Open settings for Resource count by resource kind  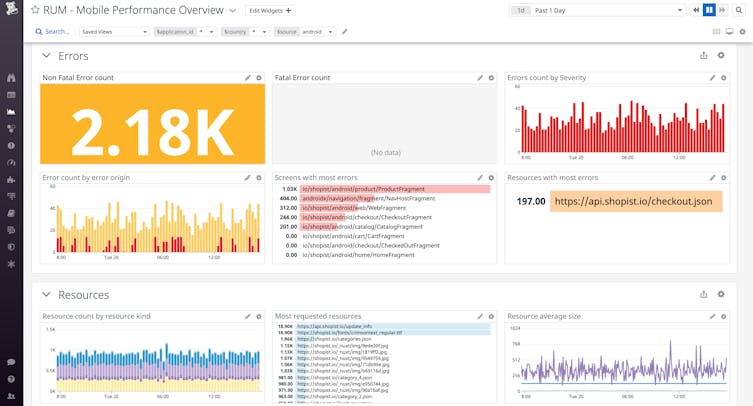click(259, 317)
